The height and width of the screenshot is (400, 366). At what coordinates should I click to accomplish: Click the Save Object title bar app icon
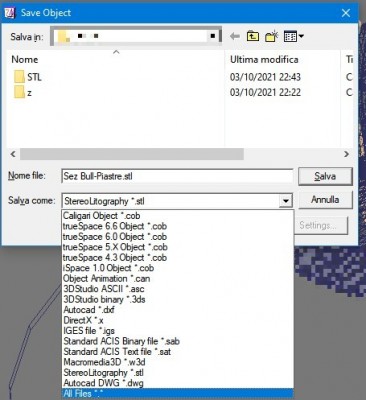tap(9, 13)
